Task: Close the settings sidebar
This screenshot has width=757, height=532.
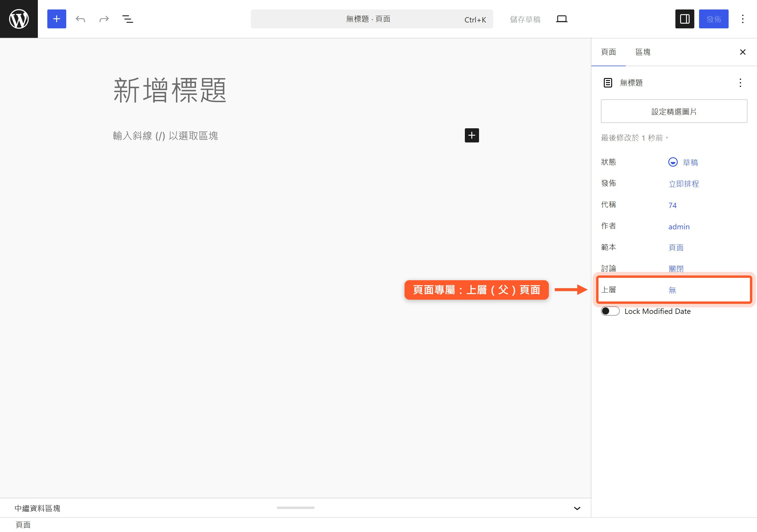Action: click(x=743, y=52)
